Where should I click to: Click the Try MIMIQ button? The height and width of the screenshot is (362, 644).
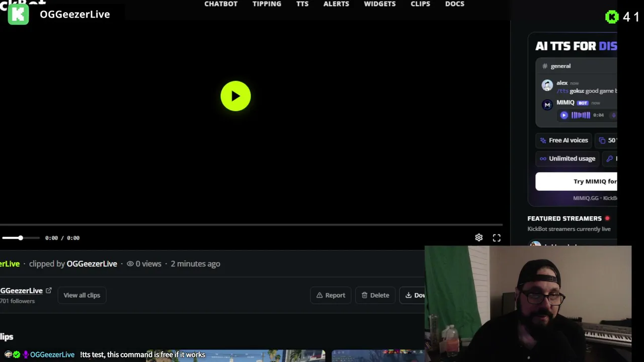[x=577, y=182]
